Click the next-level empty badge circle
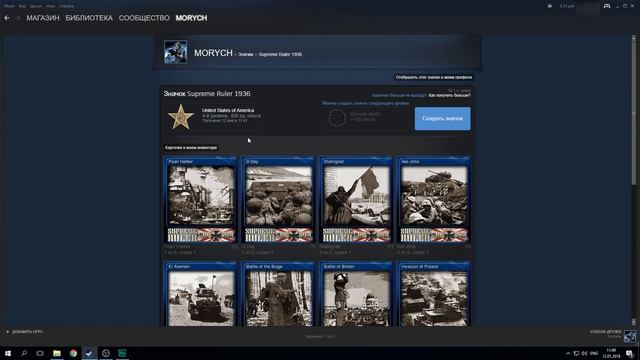640x360 pixels. coord(337,118)
